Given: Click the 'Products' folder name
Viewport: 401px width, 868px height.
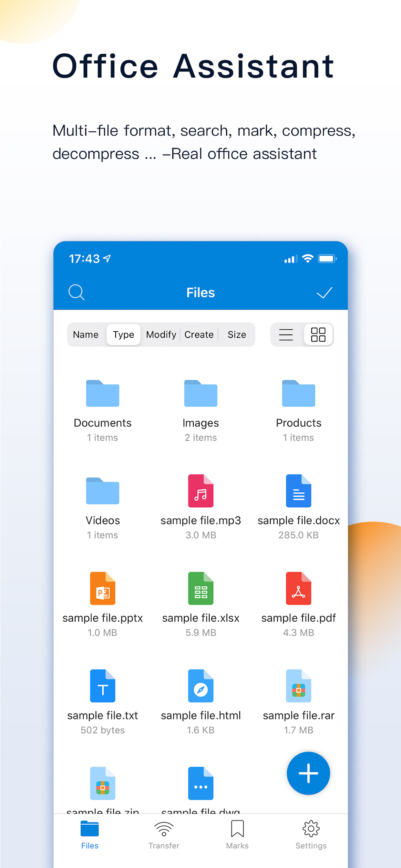Looking at the screenshot, I should (x=299, y=423).
